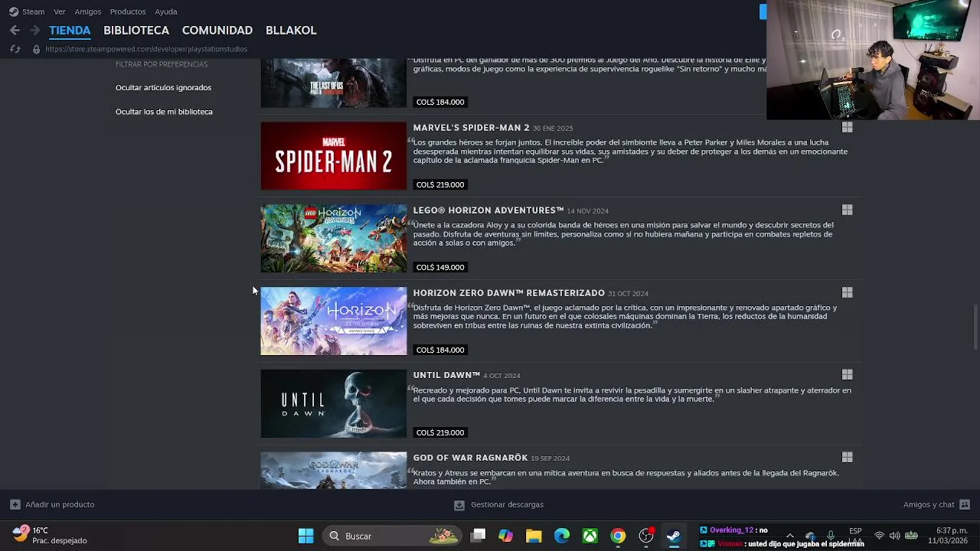Open friends list icon beside Amigos y chat
Image resolution: width=980 pixels, height=551 pixels.
(965, 504)
